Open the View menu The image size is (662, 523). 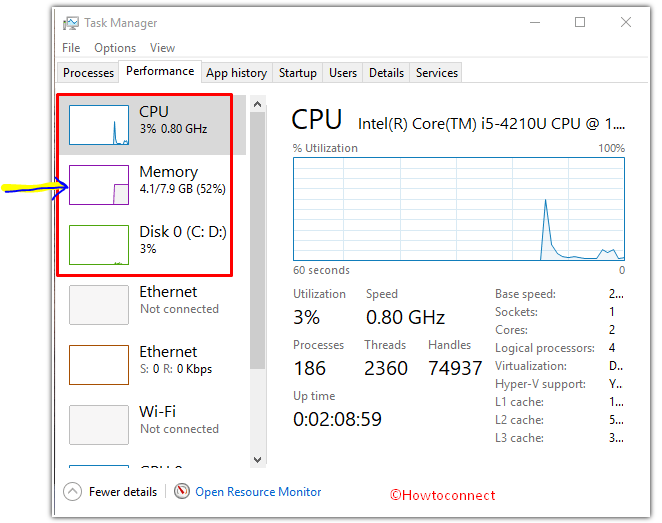pyautogui.click(x=162, y=48)
